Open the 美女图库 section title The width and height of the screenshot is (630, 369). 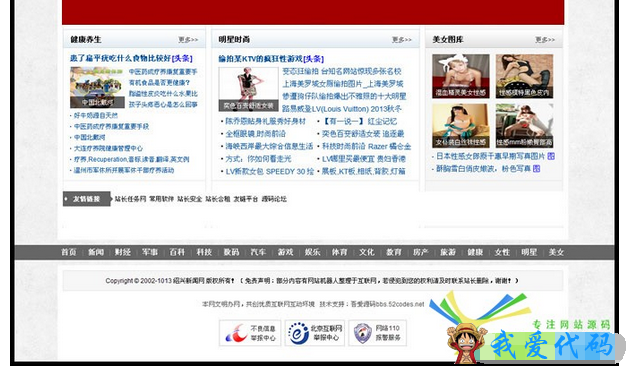[x=448, y=39]
